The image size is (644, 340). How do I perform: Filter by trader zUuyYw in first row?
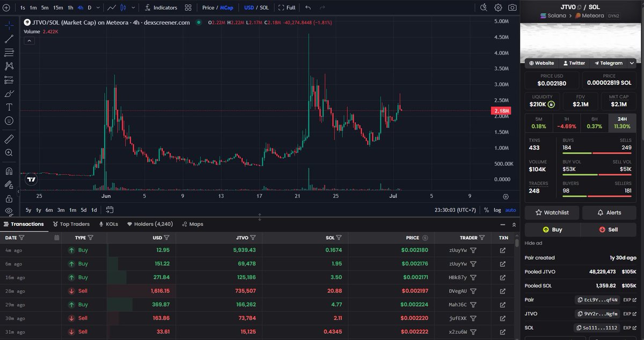(x=473, y=250)
